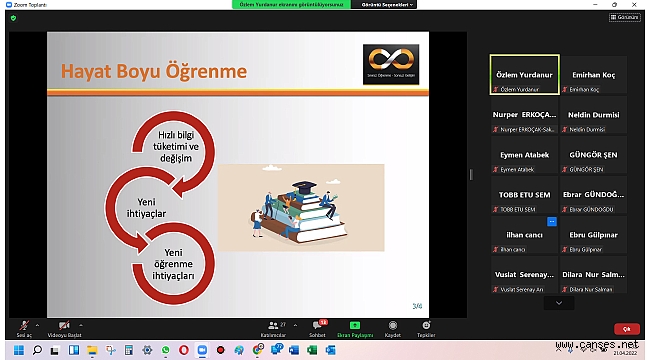650x360 pixels.
Task: Expand the arrow next to Katılımcılar
Action: coord(295,325)
